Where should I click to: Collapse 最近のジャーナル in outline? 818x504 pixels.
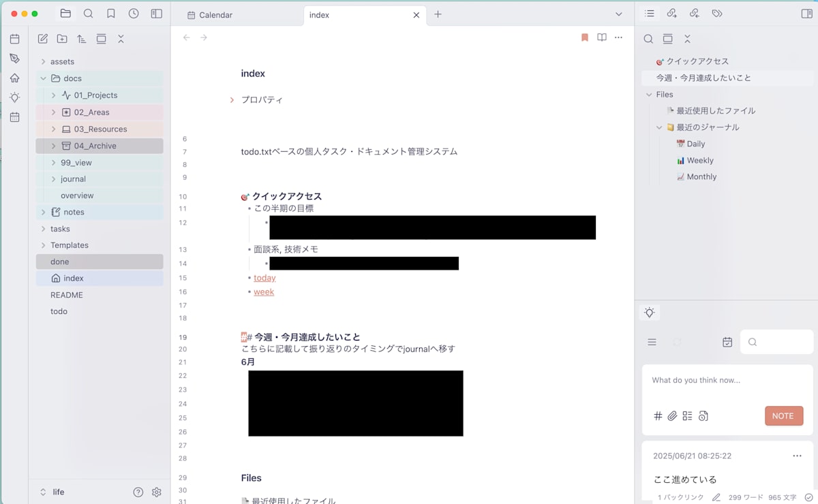click(660, 127)
